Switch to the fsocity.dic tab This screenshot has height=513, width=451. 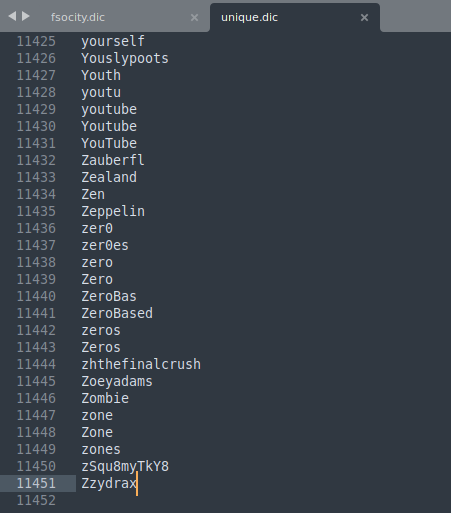coord(78,17)
